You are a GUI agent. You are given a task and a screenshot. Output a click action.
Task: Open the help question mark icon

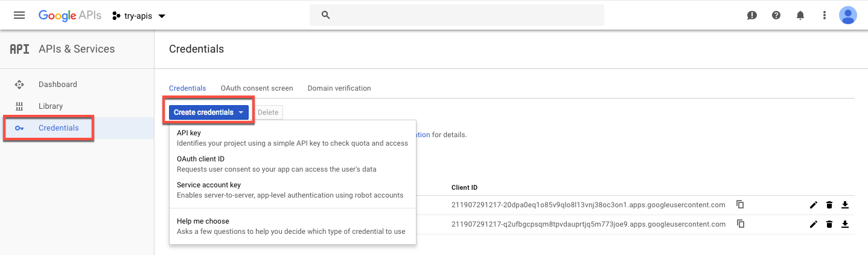(x=776, y=16)
